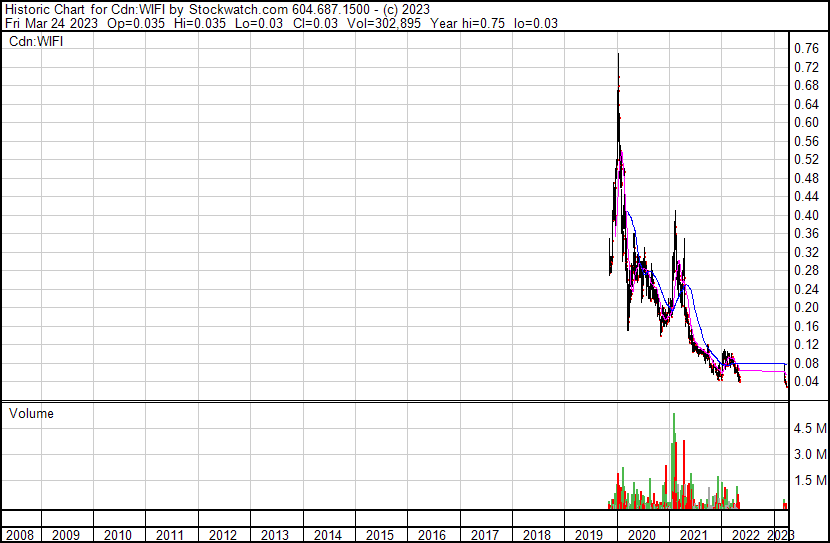830x543 pixels.
Task: Click the tallest green volume spike
Action: coord(674,440)
